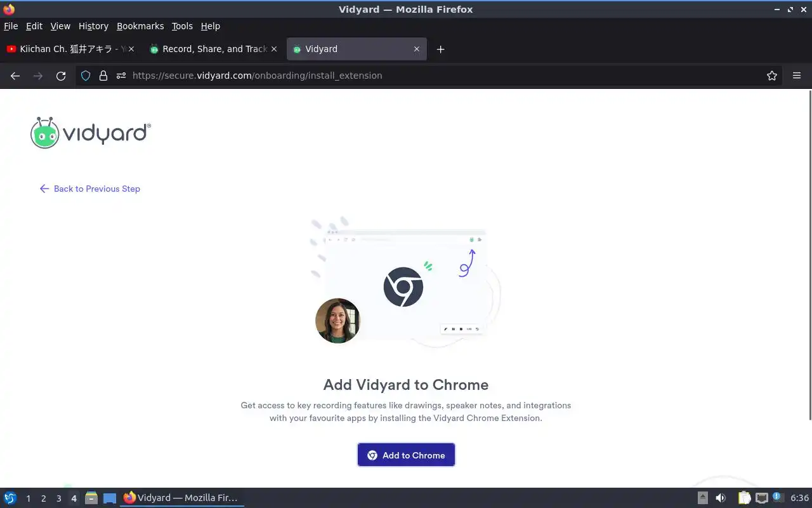
Task: Click the volume speaker tray icon
Action: [x=721, y=498]
